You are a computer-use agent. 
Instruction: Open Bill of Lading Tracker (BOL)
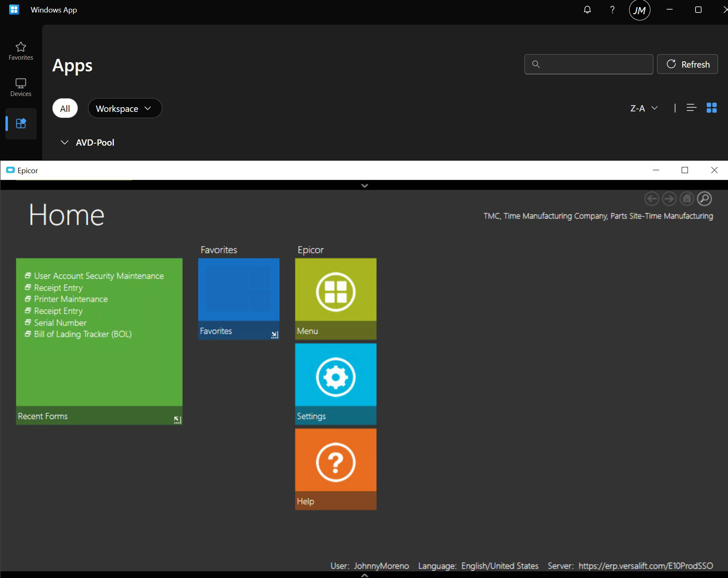coord(83,334)
